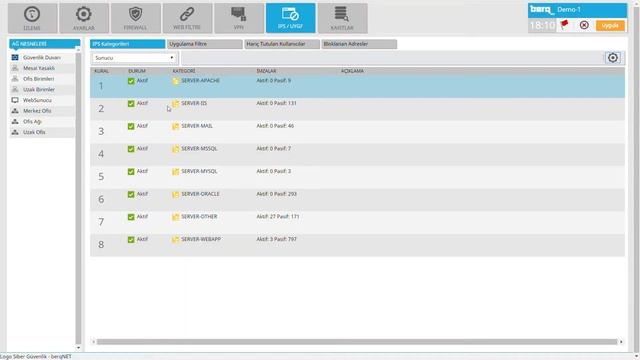Select Uzak Birimler in the sidebar

[42, 89]
